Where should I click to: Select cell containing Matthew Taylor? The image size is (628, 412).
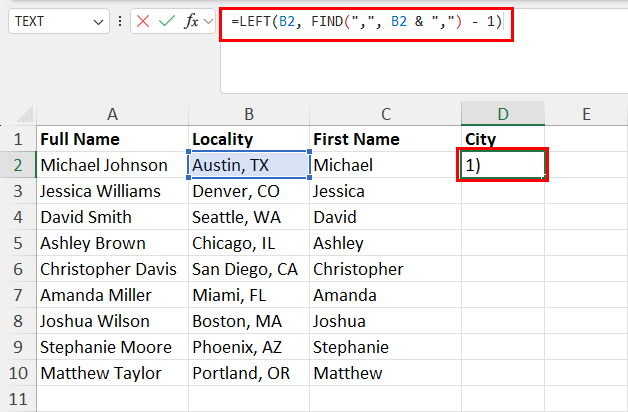pos(113,373)
